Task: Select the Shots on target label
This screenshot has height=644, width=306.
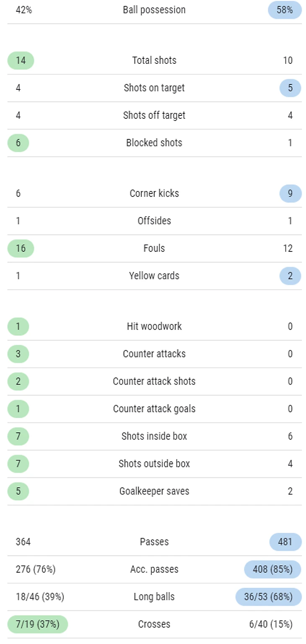Action: [154, 88]
